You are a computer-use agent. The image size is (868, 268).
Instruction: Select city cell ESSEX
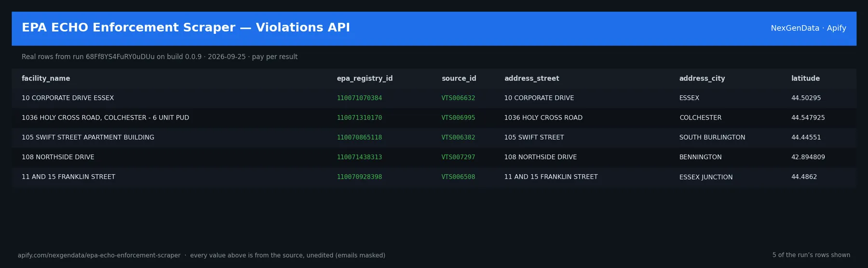pos(689,98)
